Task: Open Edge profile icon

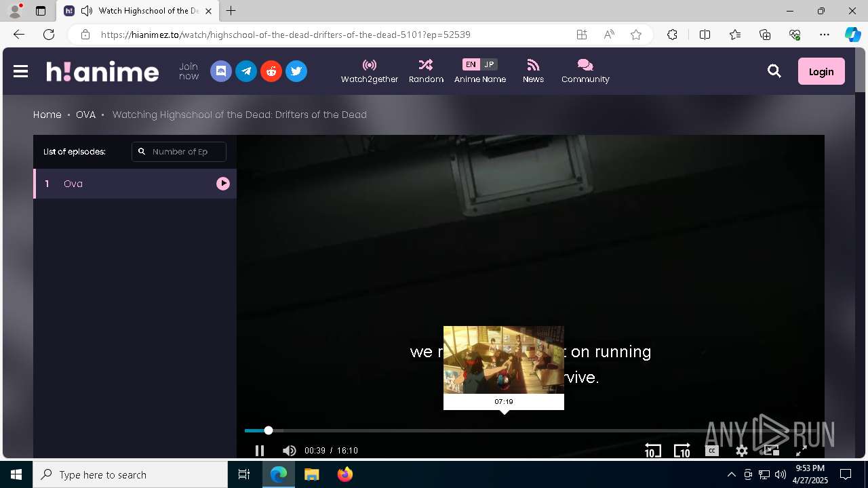Action: click(x=15, y=11)
